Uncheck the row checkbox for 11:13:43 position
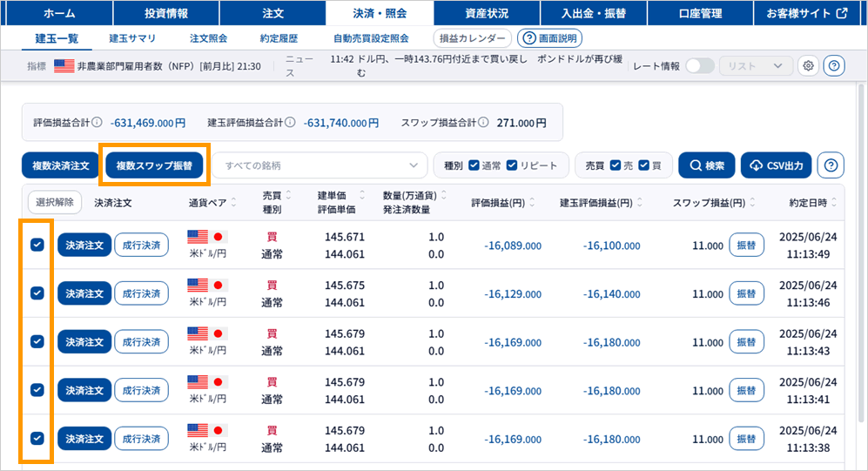868x471 pixels. point(37,341)
